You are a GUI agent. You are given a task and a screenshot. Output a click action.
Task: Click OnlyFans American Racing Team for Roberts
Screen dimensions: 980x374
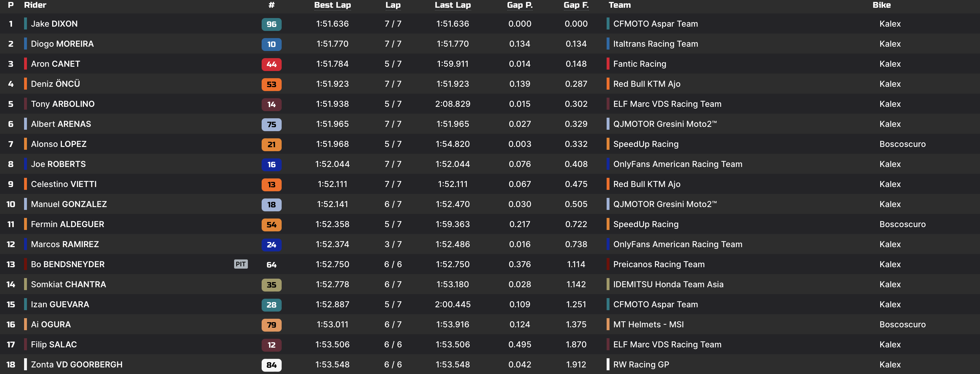point(677,164)
